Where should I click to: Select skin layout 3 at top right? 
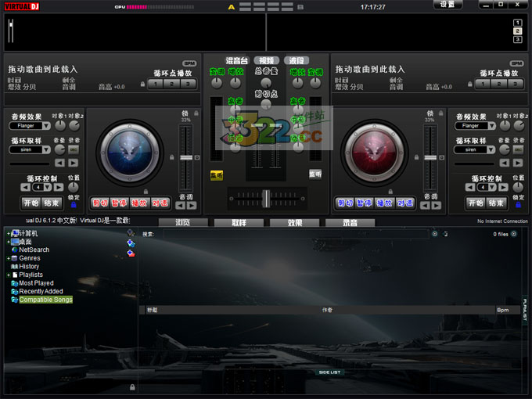pyautogui.click(x=517, y=40)
